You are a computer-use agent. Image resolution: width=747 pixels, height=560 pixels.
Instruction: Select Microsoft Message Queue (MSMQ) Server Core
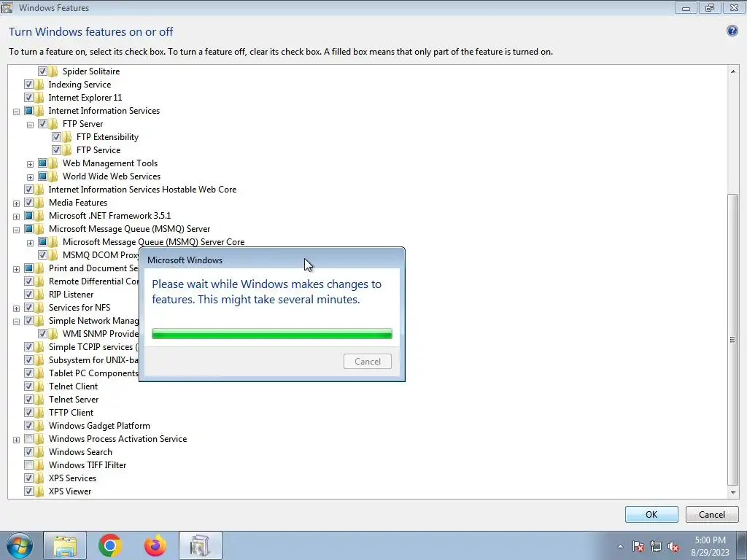click(153, 242)
